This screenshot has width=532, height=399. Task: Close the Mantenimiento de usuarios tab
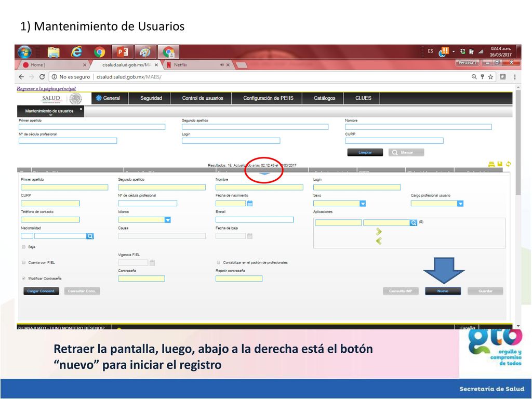coord(81,109)
